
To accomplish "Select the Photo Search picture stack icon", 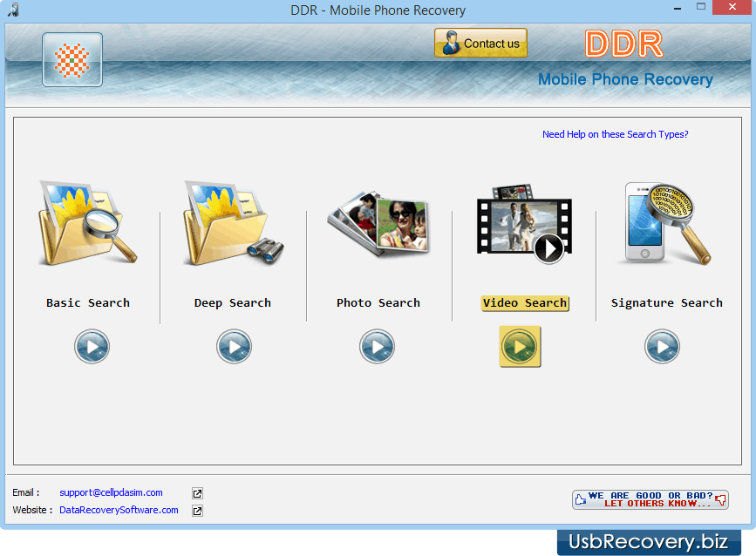I will tap(378, 222).
